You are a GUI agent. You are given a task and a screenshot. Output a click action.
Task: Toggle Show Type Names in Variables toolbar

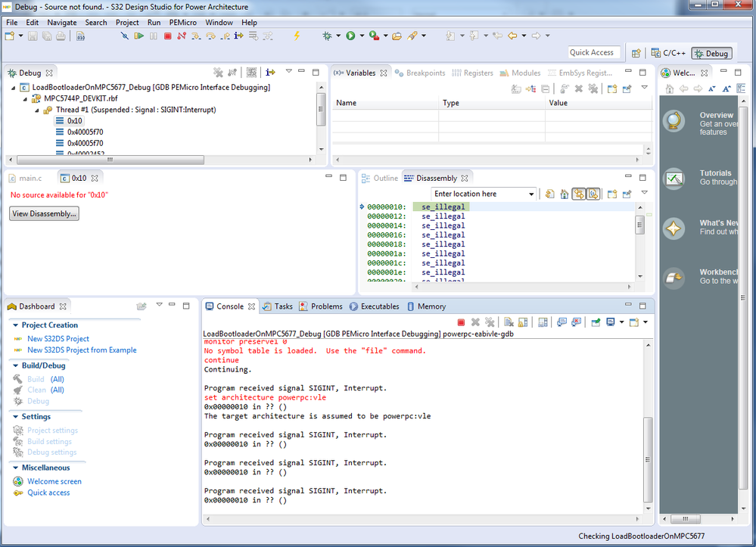point(516,89)
